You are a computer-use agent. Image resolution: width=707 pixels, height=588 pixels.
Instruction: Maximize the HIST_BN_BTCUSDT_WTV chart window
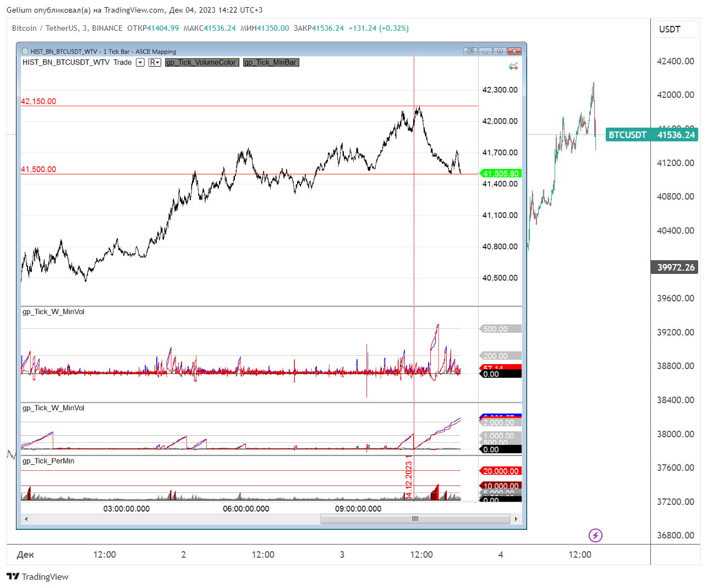(500, 51)
